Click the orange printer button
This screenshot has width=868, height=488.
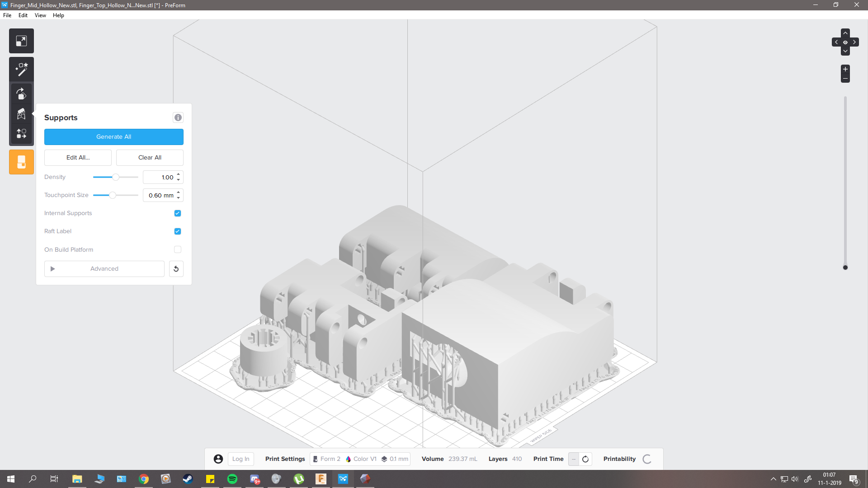(21, 162)
